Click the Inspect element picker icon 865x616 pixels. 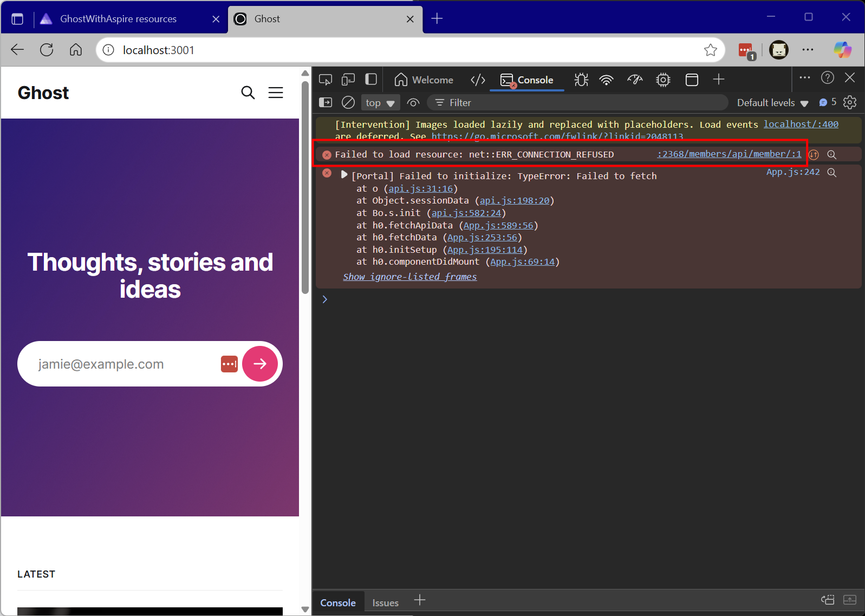326,80
